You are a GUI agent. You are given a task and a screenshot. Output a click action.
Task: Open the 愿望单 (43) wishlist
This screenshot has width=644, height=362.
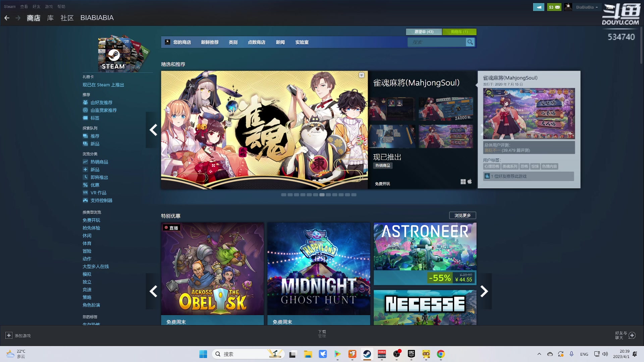(424, 32)
